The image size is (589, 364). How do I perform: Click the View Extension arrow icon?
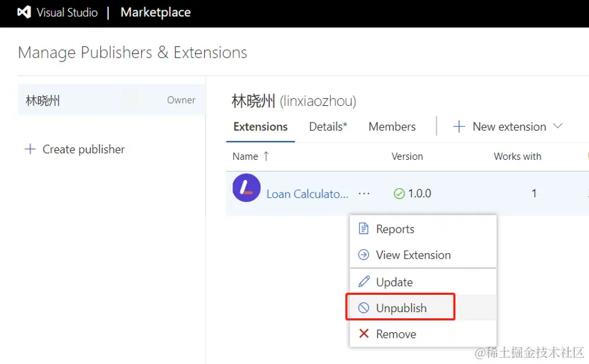tap(363, 255)
